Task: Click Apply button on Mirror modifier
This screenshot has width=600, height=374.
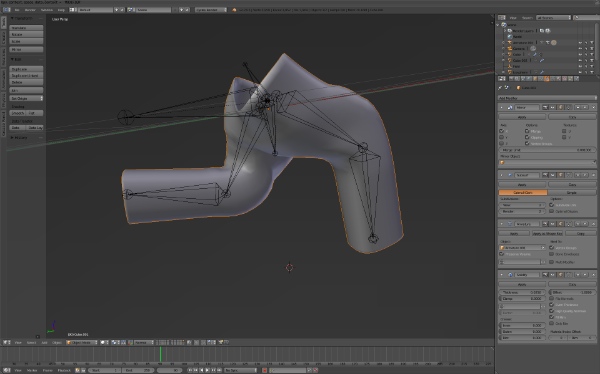Action: point(522,117)
